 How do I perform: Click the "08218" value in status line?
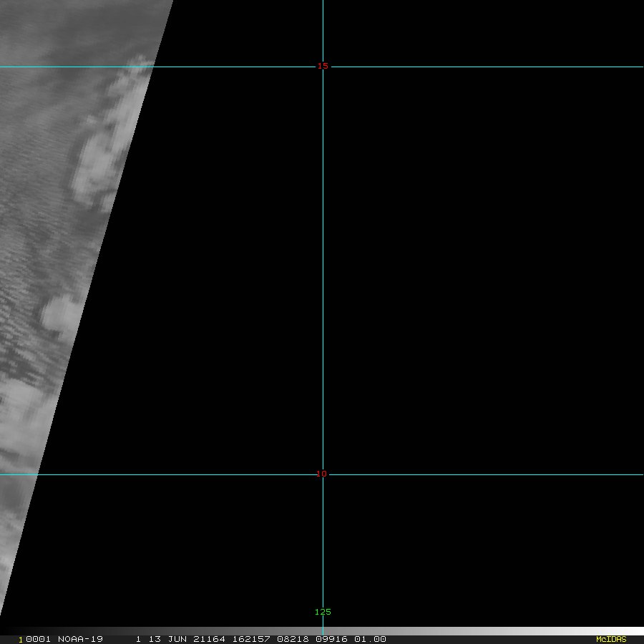[x=293, y=639]
